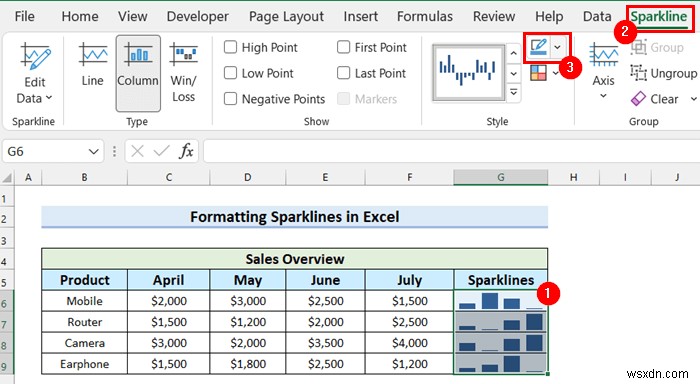Expand the Axis dropdown chevron
This screenshot has height=384, width=700.
click(604, 96)
